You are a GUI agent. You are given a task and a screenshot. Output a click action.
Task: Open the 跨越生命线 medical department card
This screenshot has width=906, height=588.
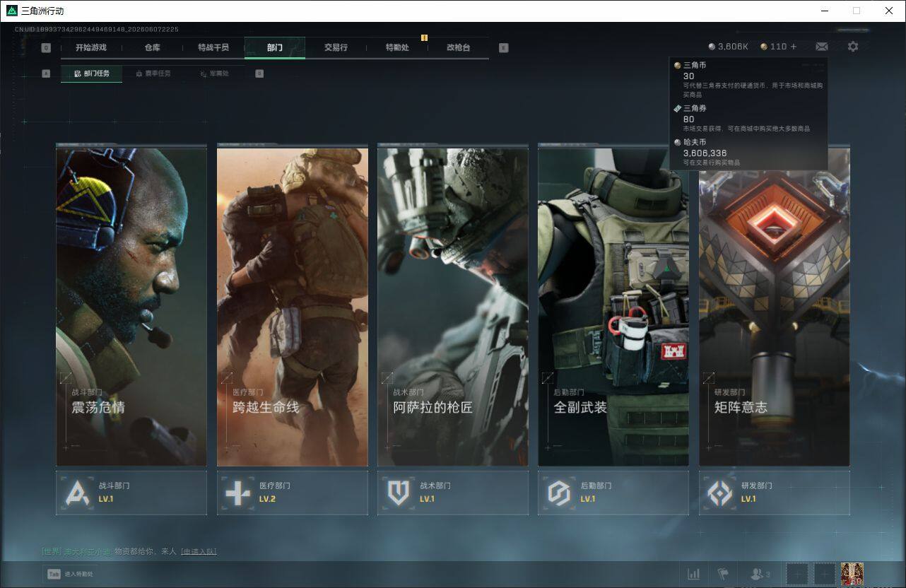tap(293, 306)
